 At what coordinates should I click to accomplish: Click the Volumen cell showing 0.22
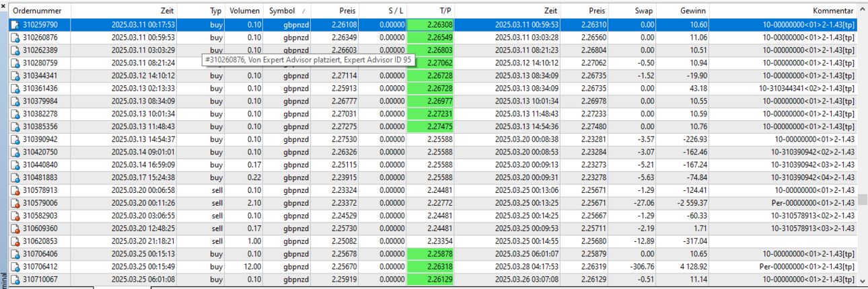[x=254, y=178]
